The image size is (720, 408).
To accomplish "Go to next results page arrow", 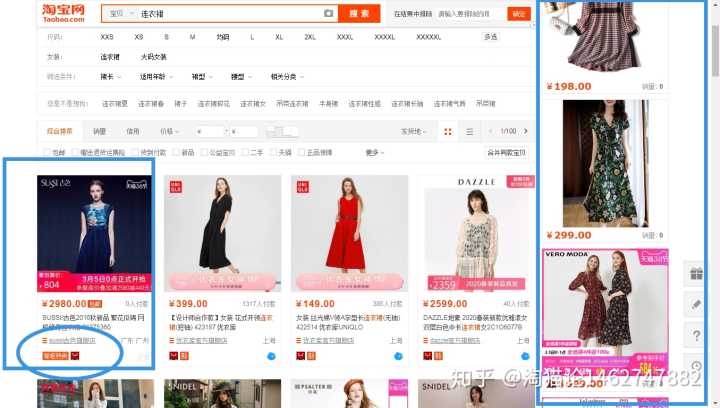I will click(x=526, y=131).
